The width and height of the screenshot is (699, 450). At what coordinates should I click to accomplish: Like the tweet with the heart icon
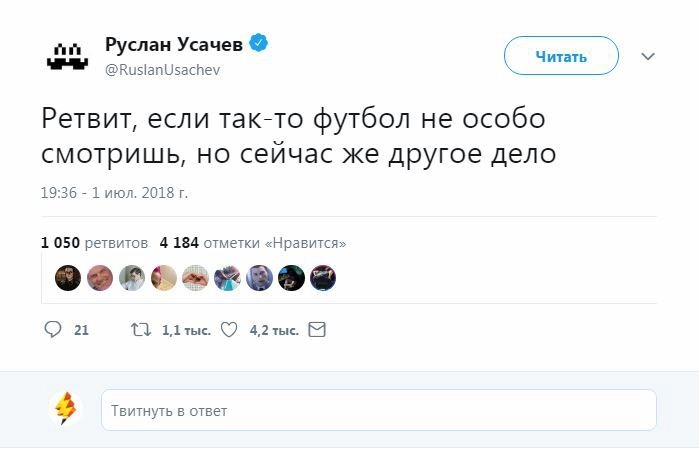tap(228, 329)
